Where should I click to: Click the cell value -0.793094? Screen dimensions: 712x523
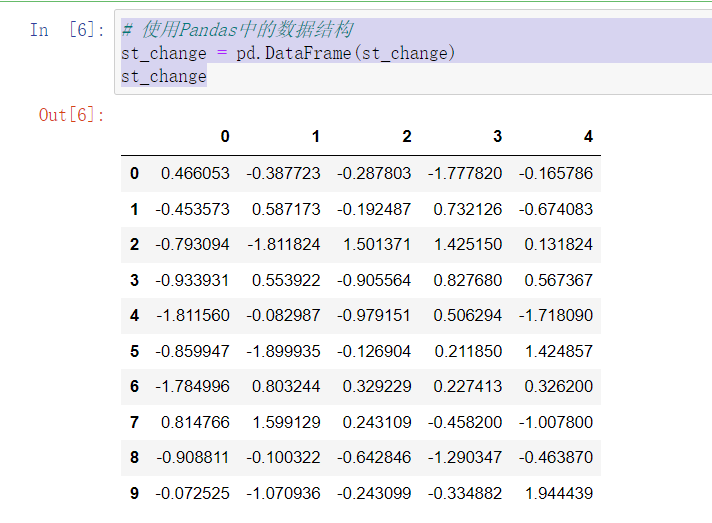coord(193,245)
